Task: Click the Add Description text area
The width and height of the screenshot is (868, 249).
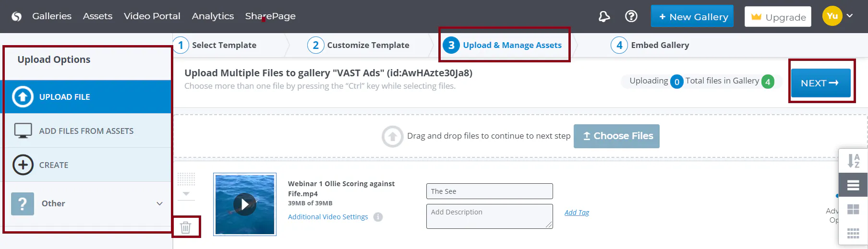Action: pyautogui.click(x=490, y=216)
